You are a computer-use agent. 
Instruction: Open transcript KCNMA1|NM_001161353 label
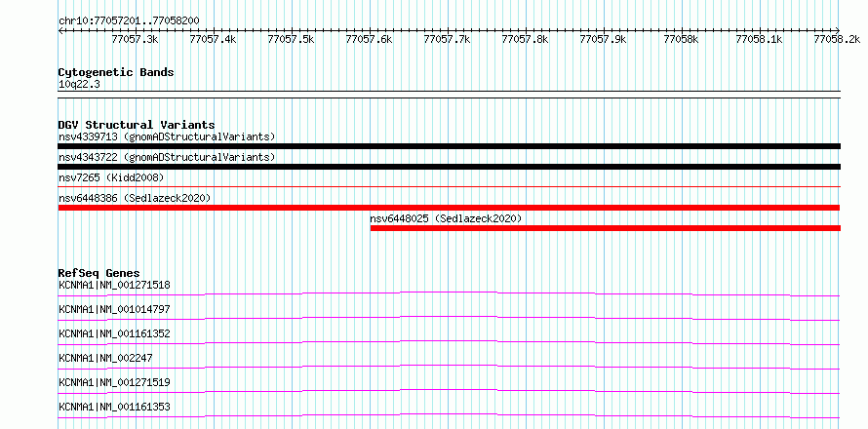pos(114,408)
